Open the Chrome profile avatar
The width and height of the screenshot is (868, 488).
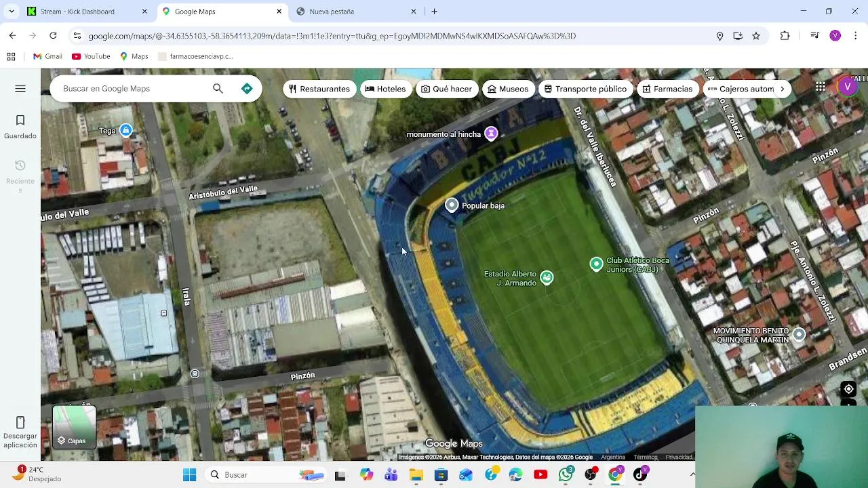coord(835,36)
